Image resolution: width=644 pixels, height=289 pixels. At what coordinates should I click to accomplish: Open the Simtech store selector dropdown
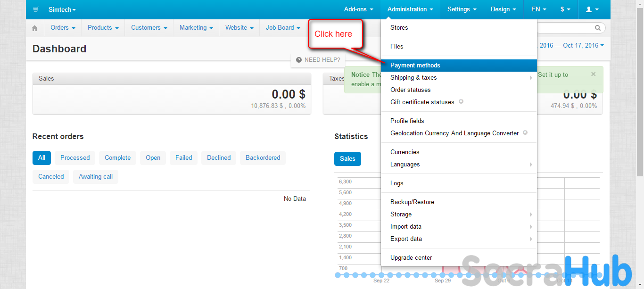(62, 9)
